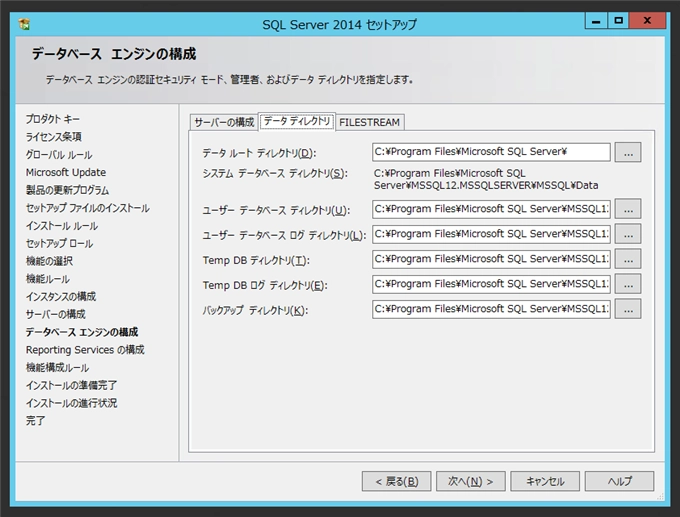680x517 pixels.
Task: Select インストールの準備完了 step in sidebar
Action: [x=71, y=385]
